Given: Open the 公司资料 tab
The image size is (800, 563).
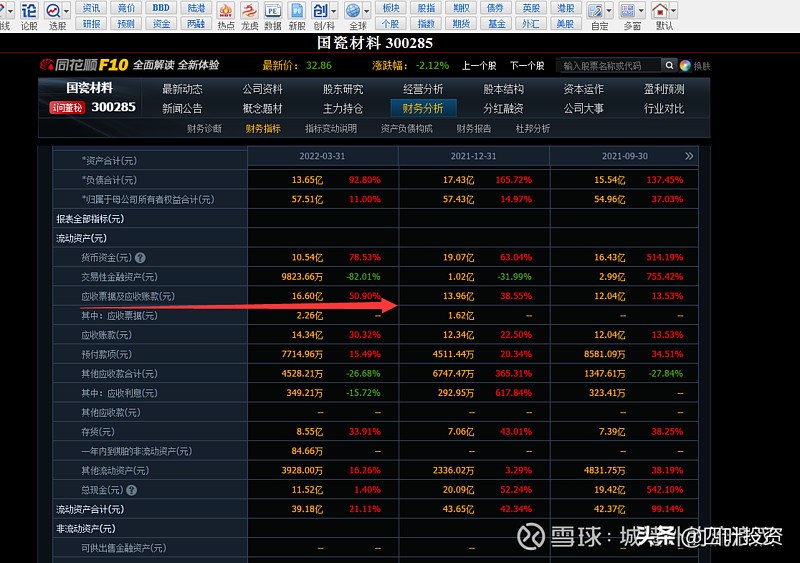Looking at the screenshot, I should (x=262, y=89).
